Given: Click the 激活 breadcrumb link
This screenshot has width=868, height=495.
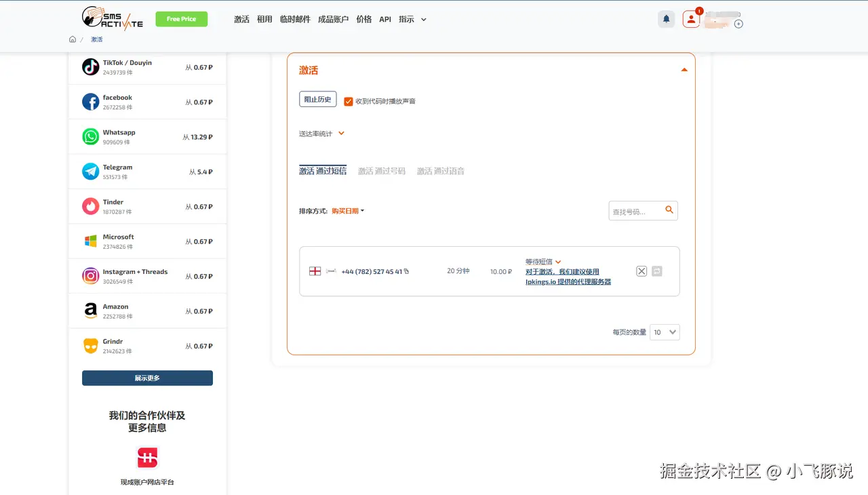Looking at the screenshot, I should pos(97,39).
